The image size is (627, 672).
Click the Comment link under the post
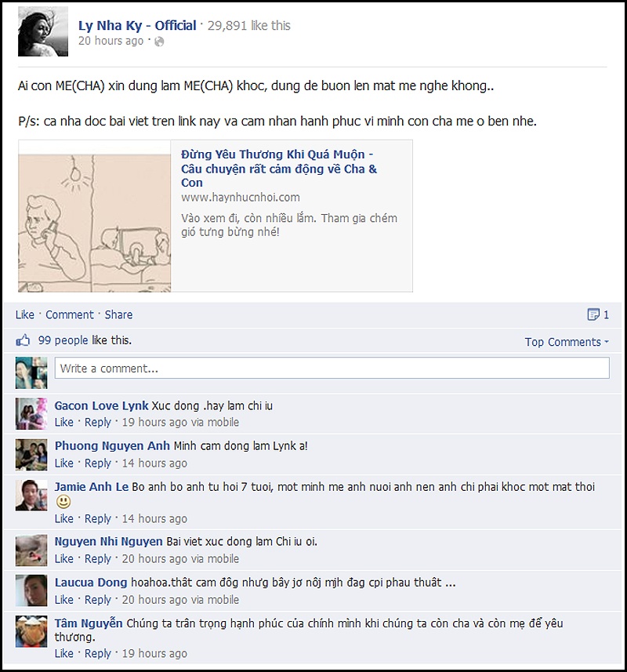pos(70,314)
